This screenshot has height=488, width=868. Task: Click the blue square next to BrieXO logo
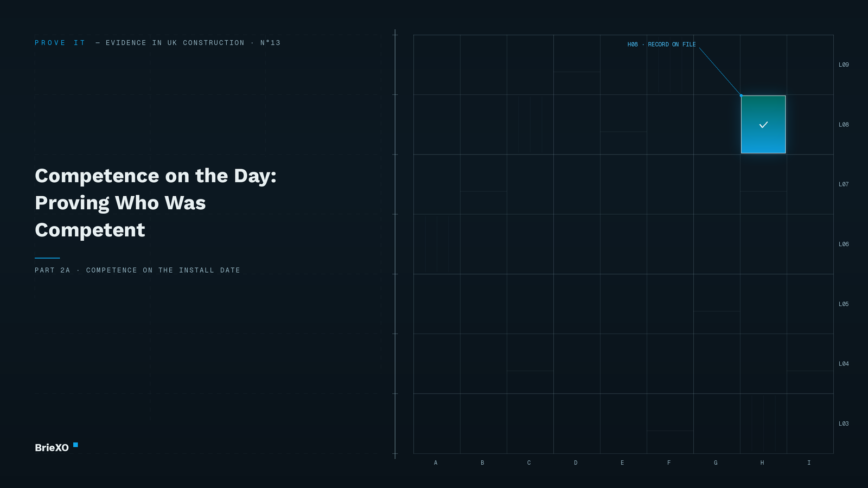[x=75, y=445]
